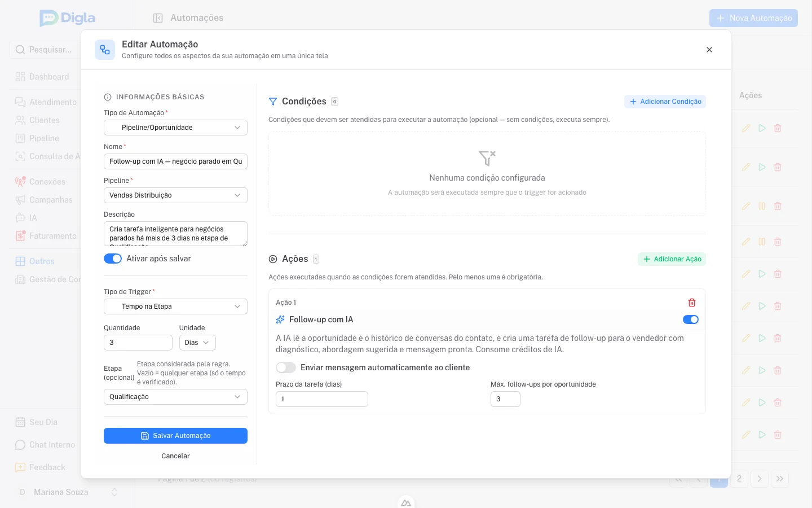Click the Digla logo
Screen dimensions: 812x508
tap(68, 18)
